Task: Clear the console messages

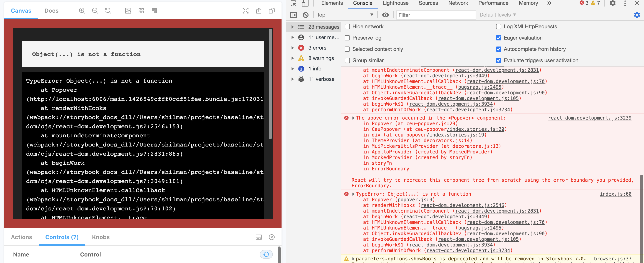Action: [x=305, y=15]
